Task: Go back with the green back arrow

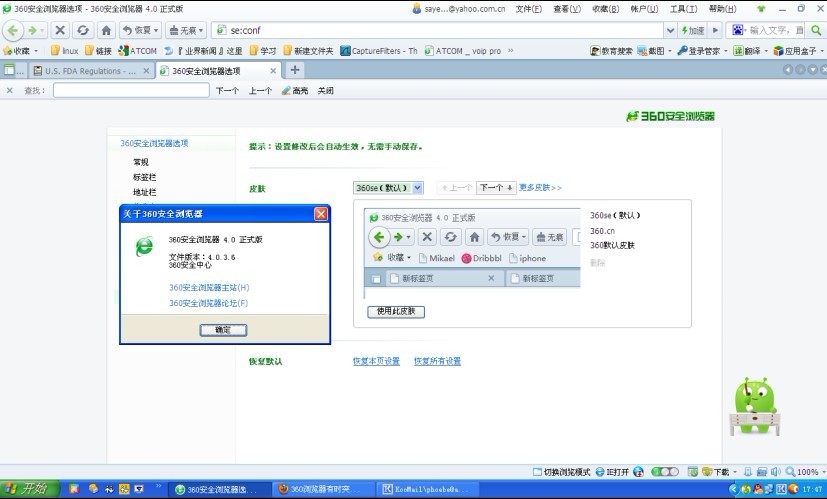Action: (x=13, y=30)
